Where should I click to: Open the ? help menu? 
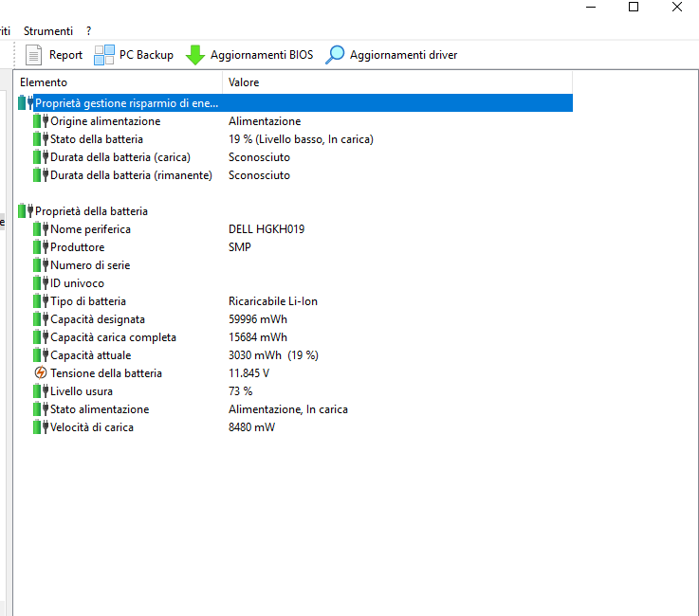tap(88, 31)
